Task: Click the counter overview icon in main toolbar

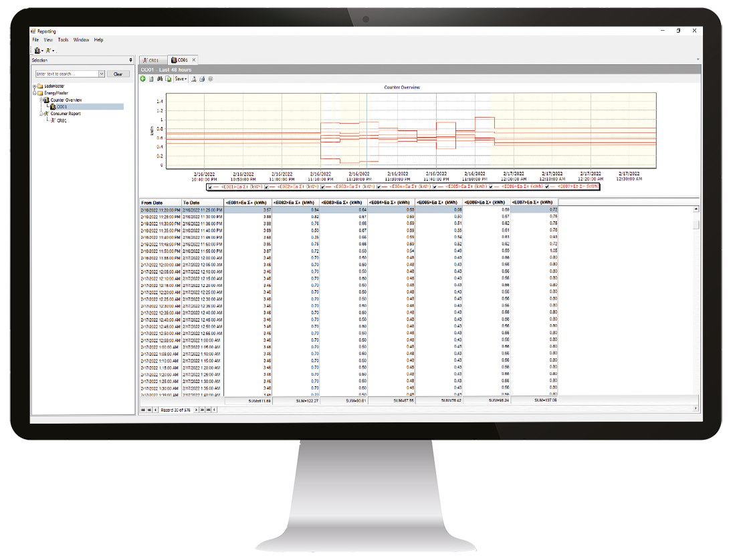Action: pyautogui.click(x=37, y=50)
